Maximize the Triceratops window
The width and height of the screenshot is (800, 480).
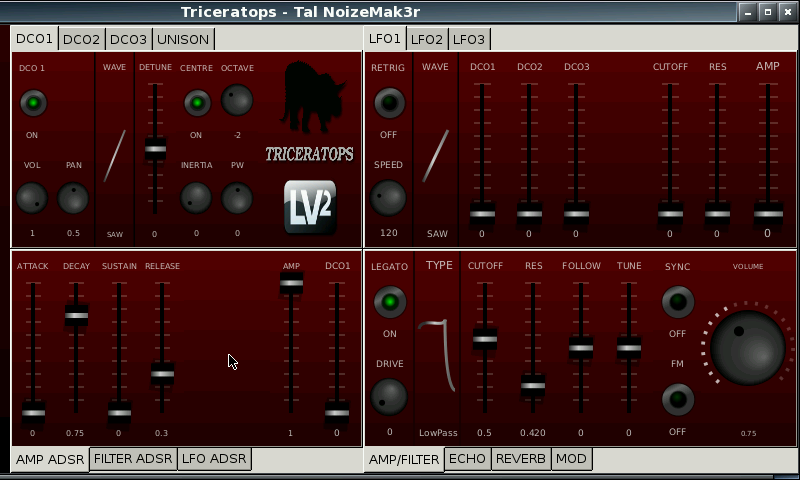(x=767, y=12)
